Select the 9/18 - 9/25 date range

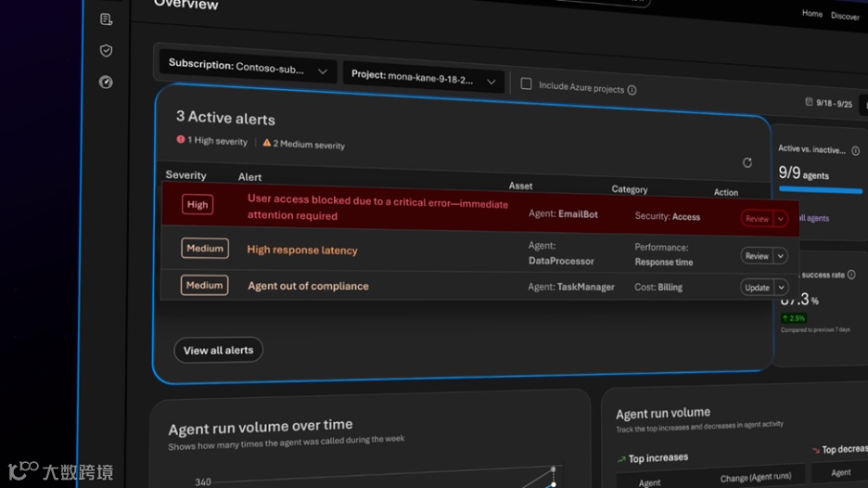(829, 103)
